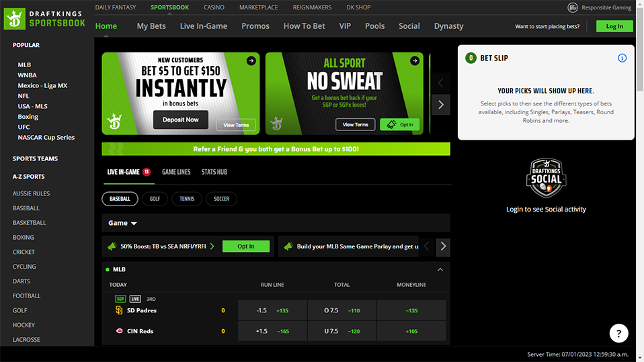Select the Golf sport filter pill

coord(155,199)
